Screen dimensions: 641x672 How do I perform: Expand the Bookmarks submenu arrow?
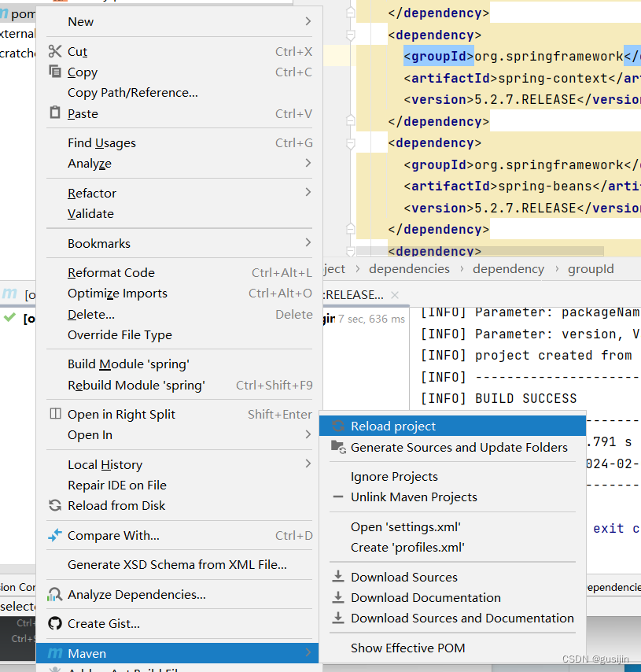pos(308,242)
